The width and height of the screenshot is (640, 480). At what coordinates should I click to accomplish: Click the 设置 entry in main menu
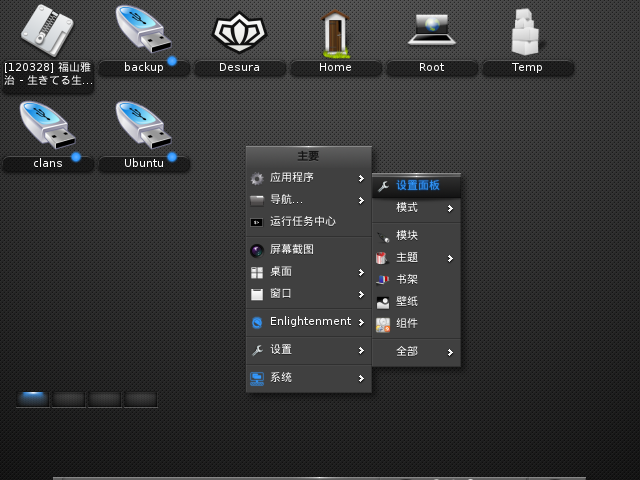click(309, 350)
